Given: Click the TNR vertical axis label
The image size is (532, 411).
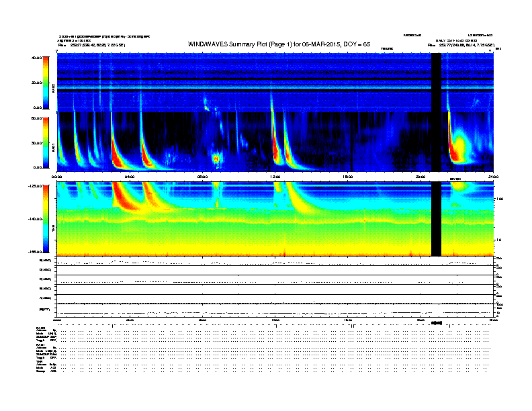Looking at the screenshot, I should 53,228.
